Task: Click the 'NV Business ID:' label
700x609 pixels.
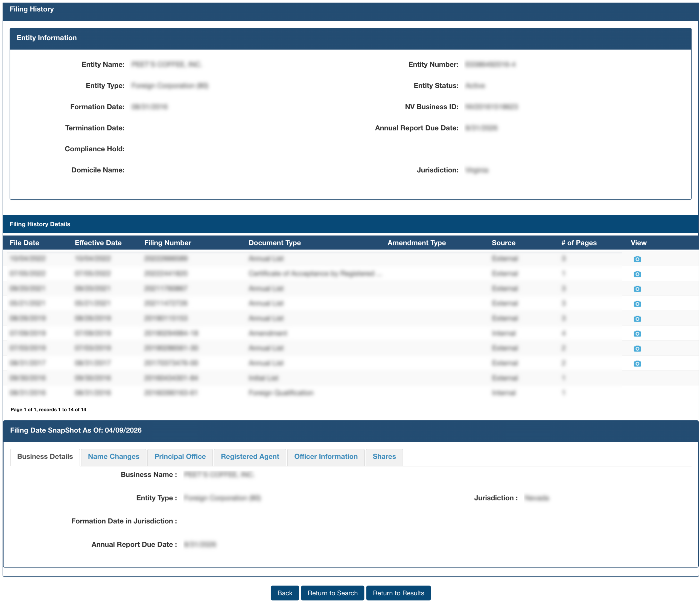Action: click(431, 107)
